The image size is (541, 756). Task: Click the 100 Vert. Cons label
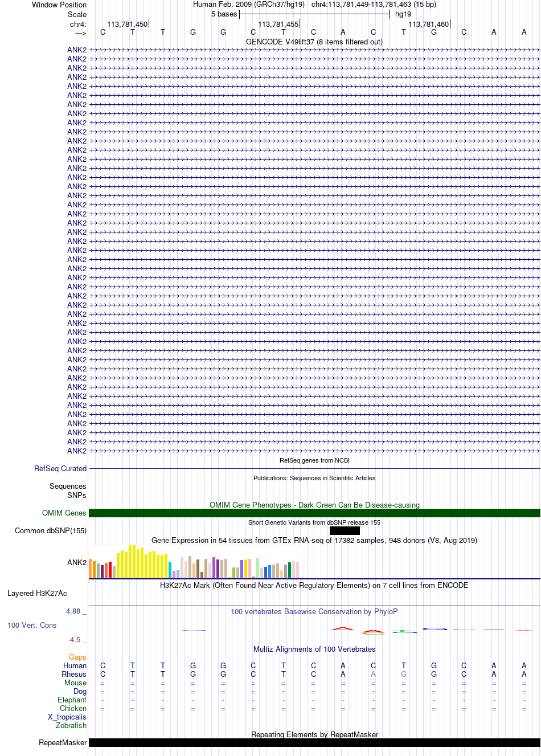32,626
